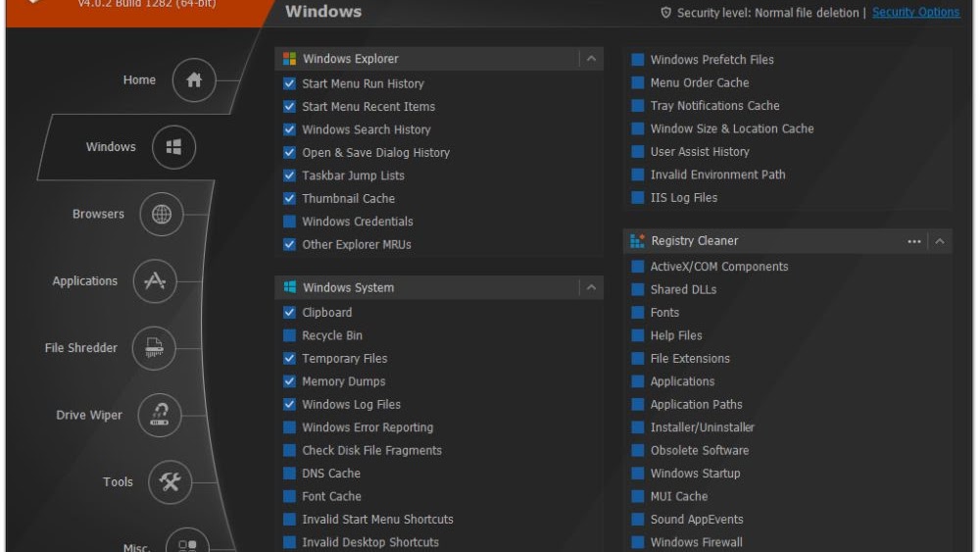The height and width of the screenshot is (552, 980).
Task: Open the Tools wrench icon
Action: coord(170,482)
